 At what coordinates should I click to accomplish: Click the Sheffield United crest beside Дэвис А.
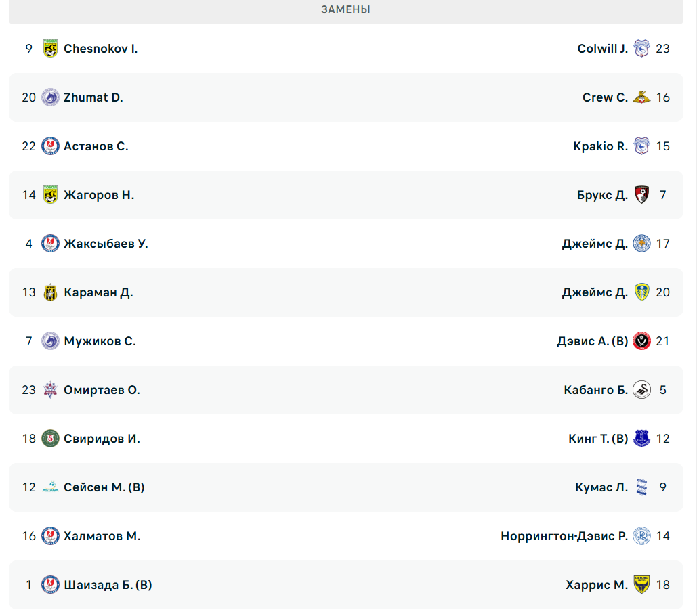coord(641,341)
